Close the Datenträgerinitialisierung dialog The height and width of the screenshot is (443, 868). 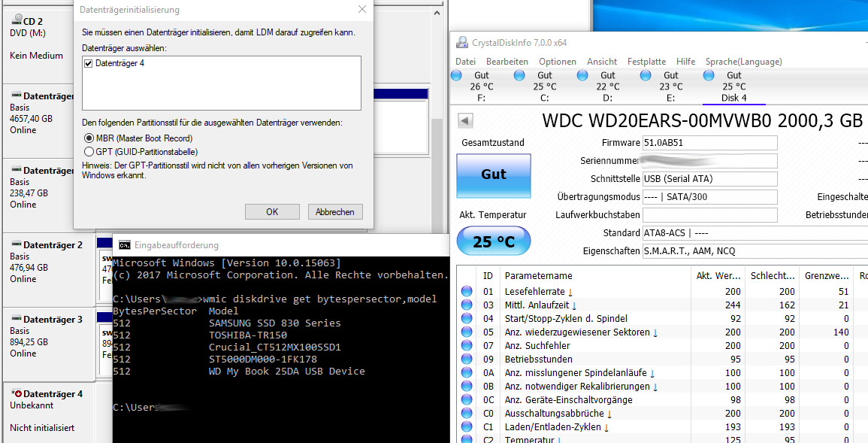click(362, 10)
